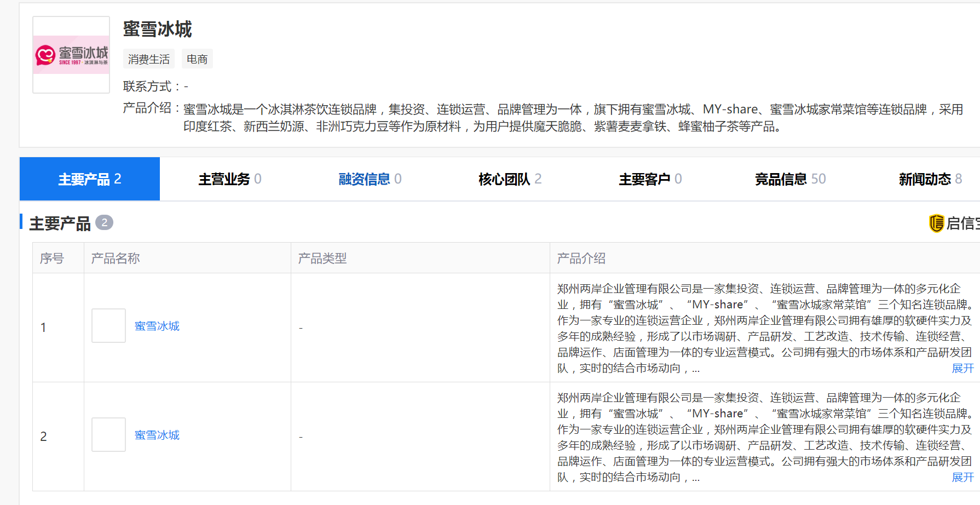Viewport: 980px width, 505px height.
Task: View the 竞品信息 tab
Action: [790, 179]
